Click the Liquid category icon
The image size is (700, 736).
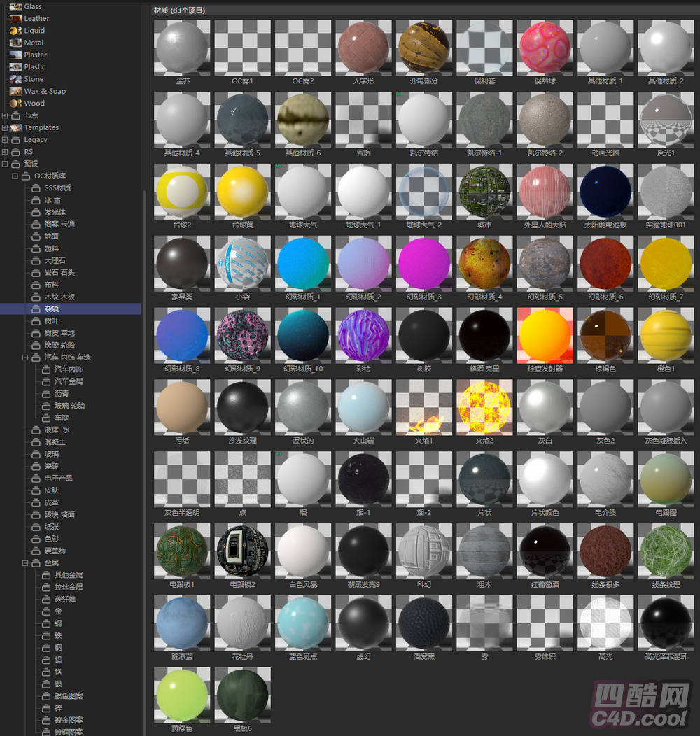pyautogui.click(x=15, y=31)
